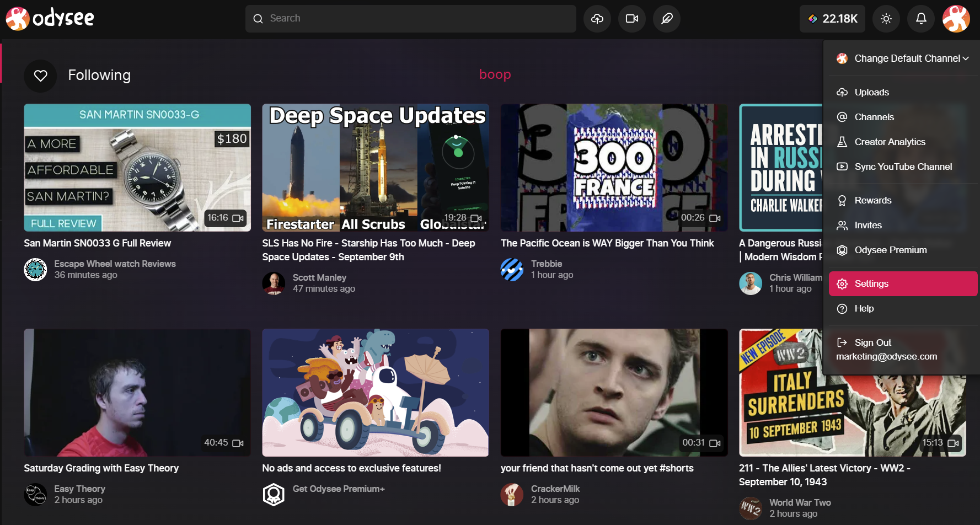Click the search magnifier icon
980x525 pixels.
[x=258, y=19]
